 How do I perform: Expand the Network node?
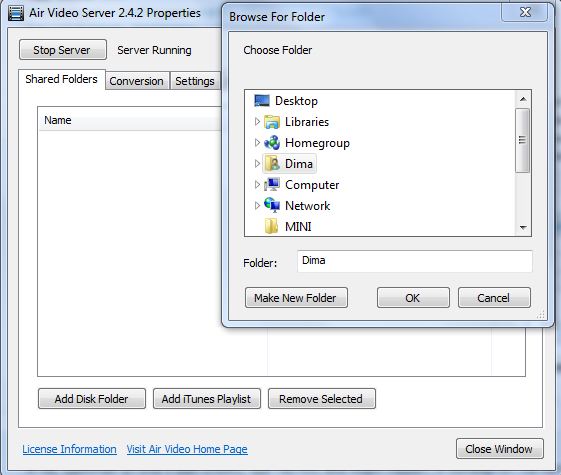click(257, 205)
